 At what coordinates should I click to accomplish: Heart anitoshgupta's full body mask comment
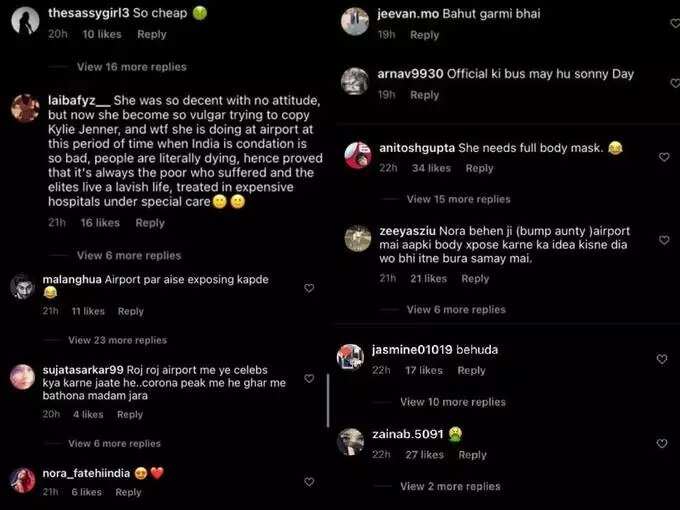[664, 157]
